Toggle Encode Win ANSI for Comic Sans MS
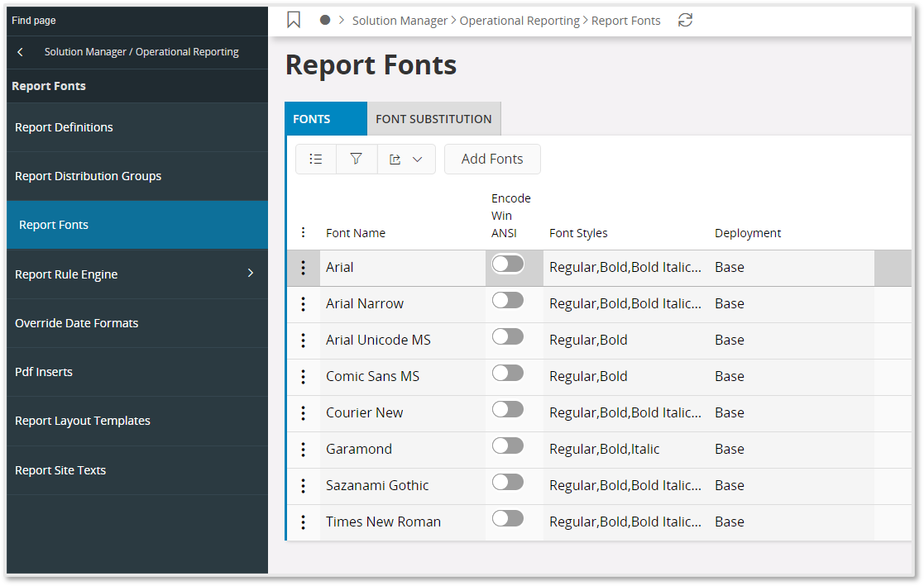The height and width of the screenshot is (586, 924). [508, 373]
